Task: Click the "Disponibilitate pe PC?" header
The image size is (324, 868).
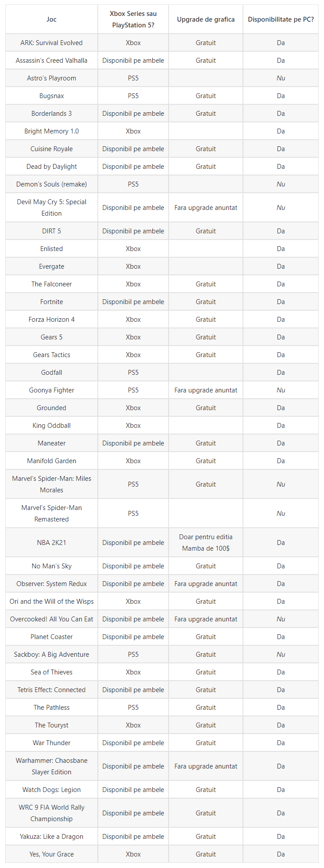Action: pos(281,19)
